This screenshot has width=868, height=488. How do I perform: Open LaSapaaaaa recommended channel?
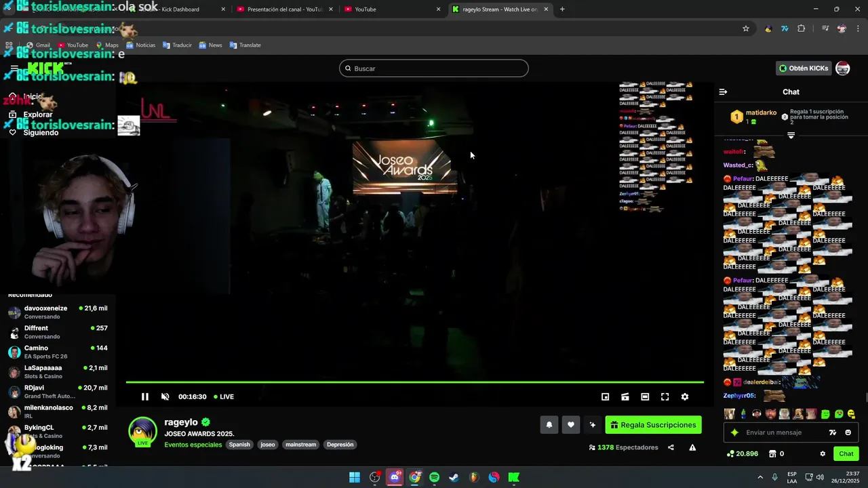click(58, 371)
